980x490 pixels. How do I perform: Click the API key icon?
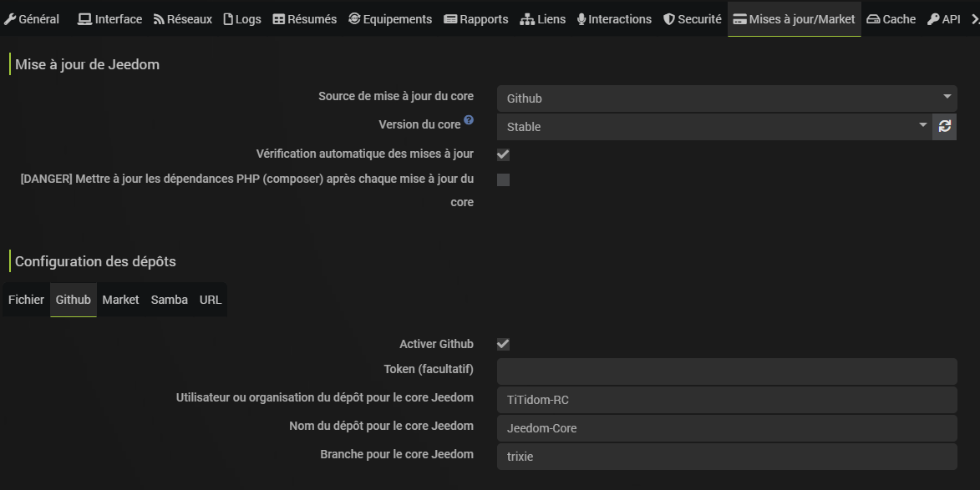coord(933,19)
